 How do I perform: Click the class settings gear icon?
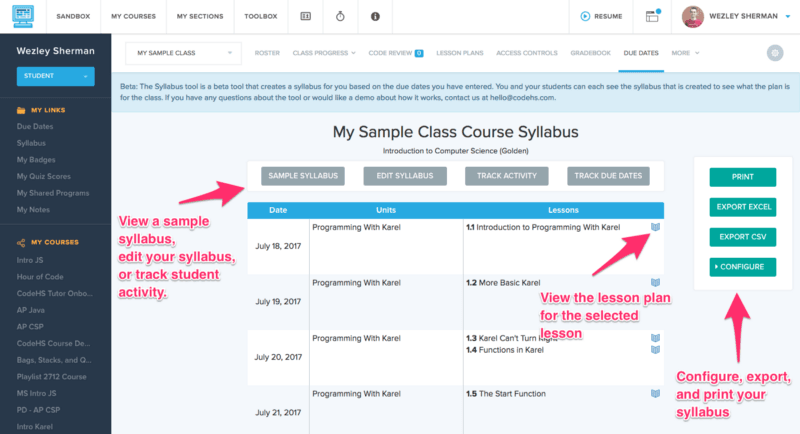click(774, 53)
